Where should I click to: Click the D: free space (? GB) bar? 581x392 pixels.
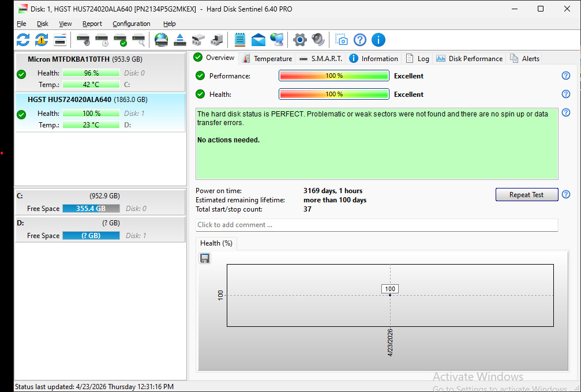click(x=91, y=235)
